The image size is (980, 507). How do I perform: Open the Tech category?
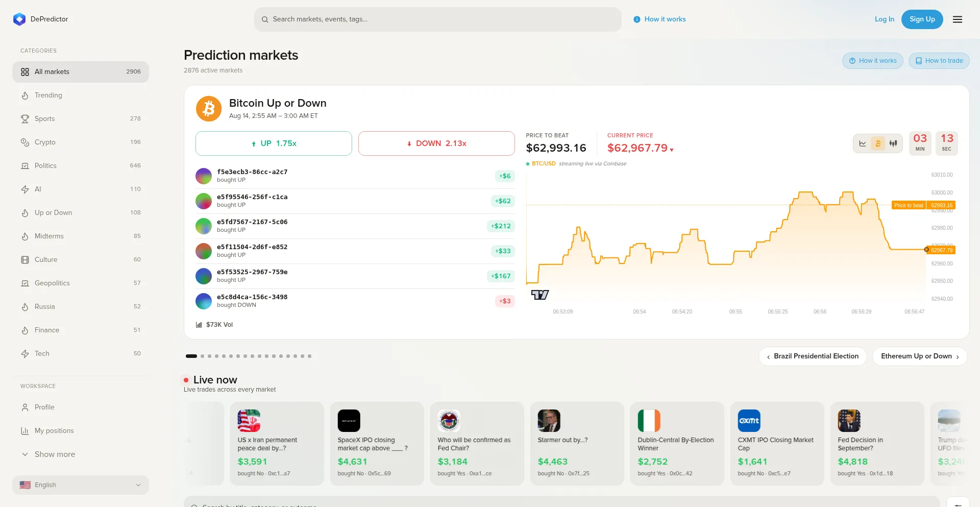81,354
